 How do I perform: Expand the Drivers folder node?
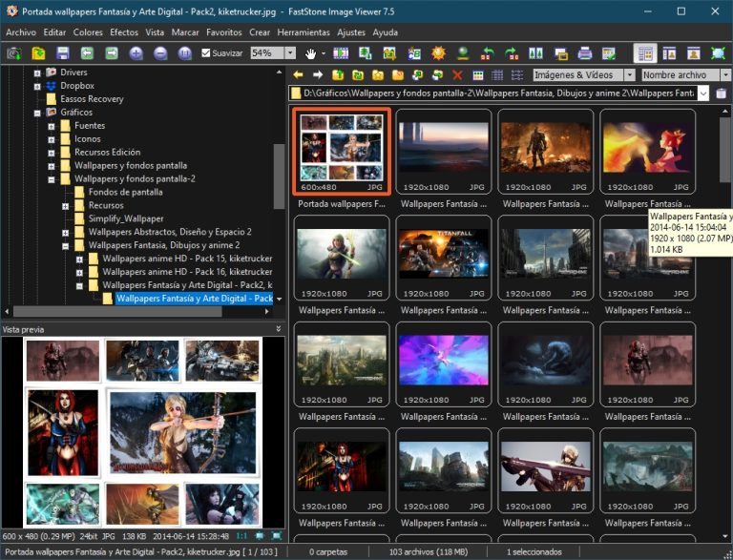coord(37,73)
